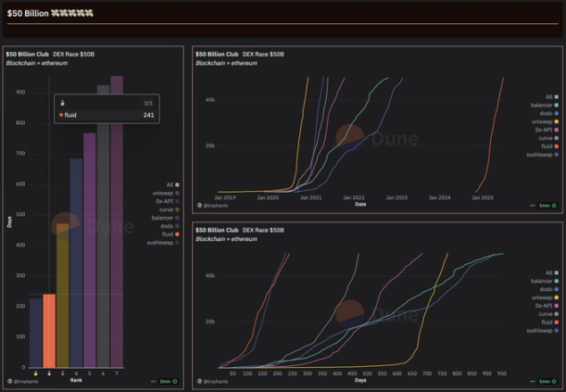Toggle fluid in the Days chart legend

click(549, 322)
